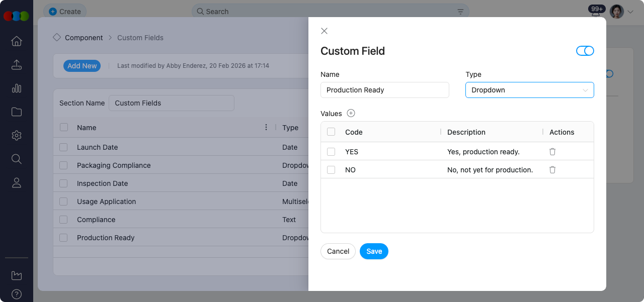Open the Settings gear in the sidebar
Viewport: 644px width, 302px height.
tap(16, 135)
